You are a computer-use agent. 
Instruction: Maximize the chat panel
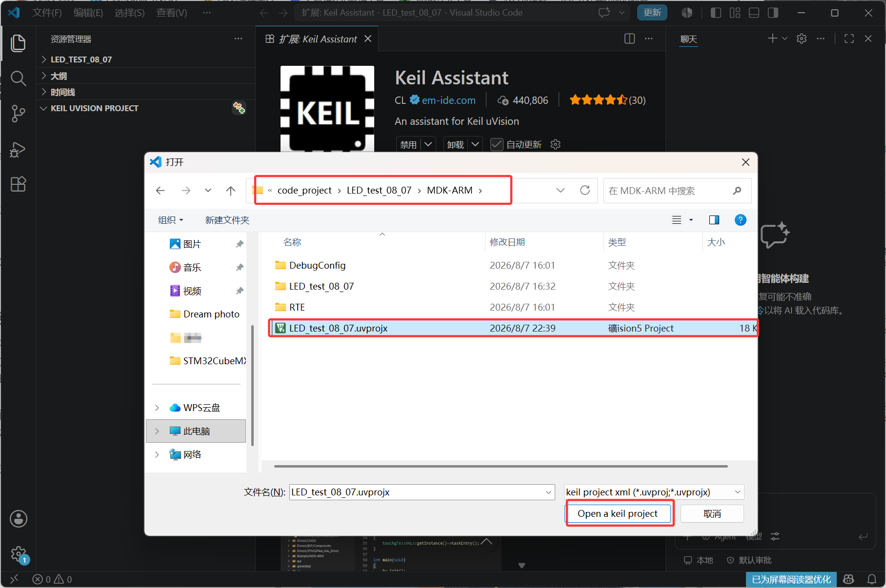[x=849, y=39]
